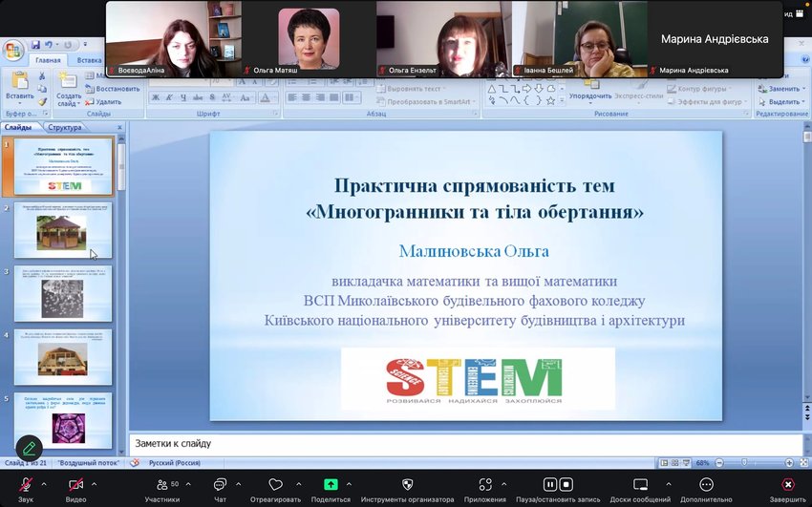Select the gazebo slide 2 thumbnail
This screenshot has height=507, width=812.
62,231
